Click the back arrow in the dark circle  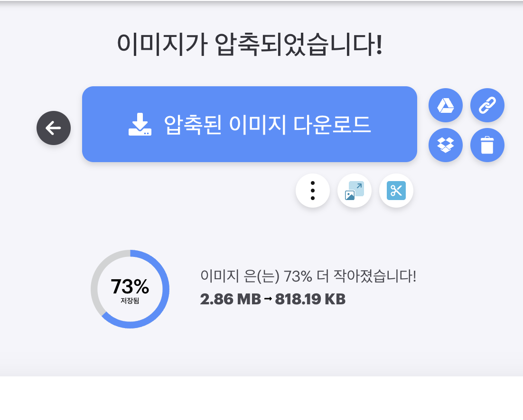53,128
